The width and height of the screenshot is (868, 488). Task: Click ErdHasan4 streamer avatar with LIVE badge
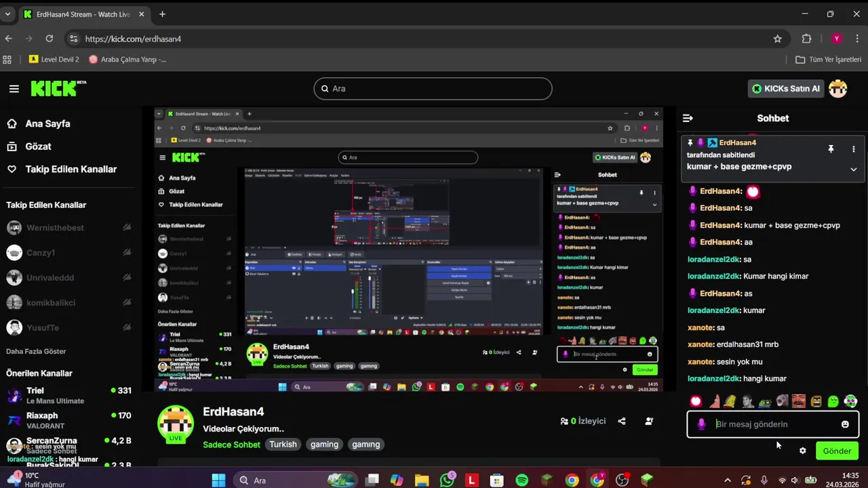tap(176, 424)
